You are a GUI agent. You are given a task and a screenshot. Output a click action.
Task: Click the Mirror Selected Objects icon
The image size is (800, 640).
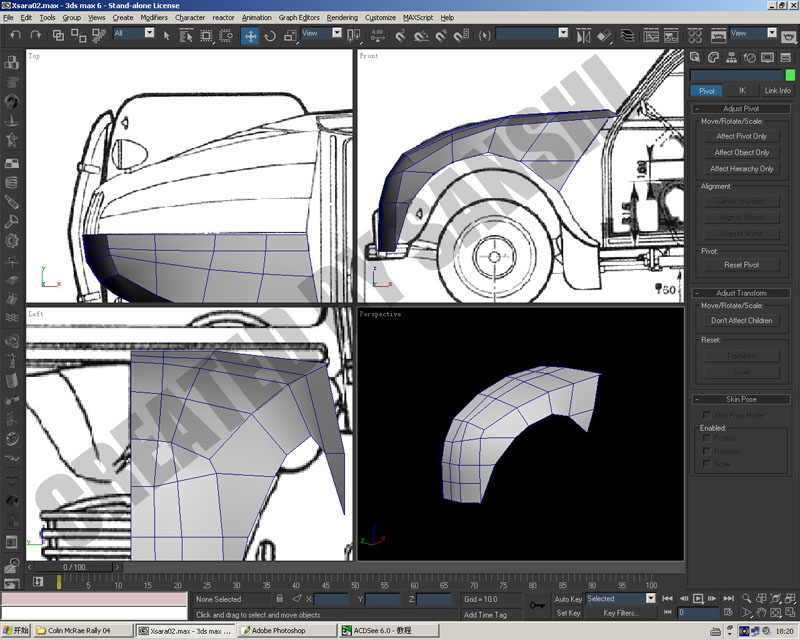(583, 36)
